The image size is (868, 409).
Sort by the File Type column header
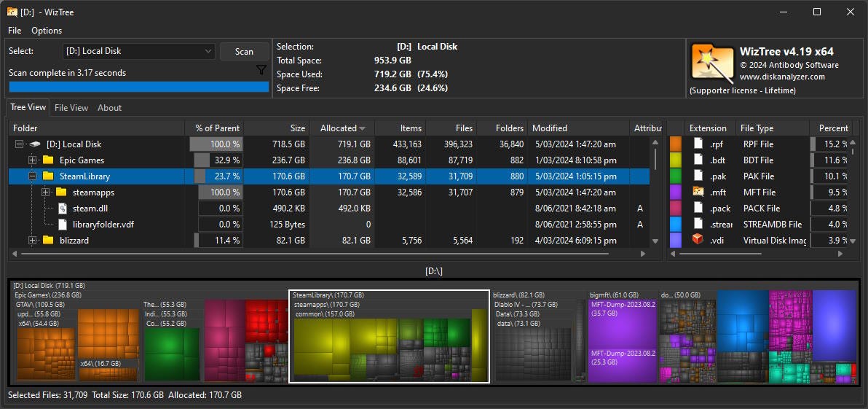coord(773,128)
